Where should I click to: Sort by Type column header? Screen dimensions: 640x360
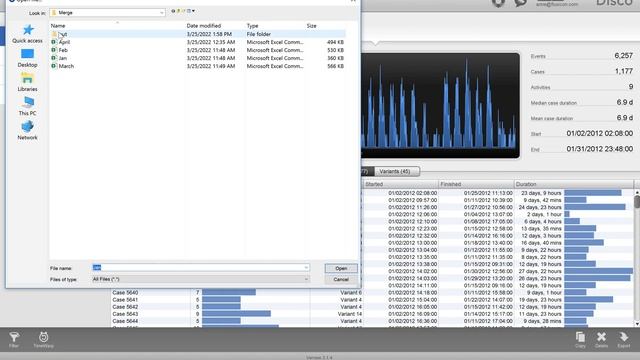tap(252, 26)
